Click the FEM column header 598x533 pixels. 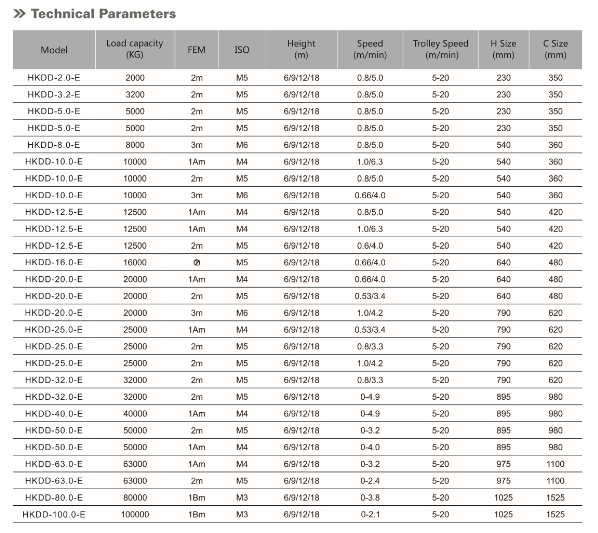pos(196,50)
